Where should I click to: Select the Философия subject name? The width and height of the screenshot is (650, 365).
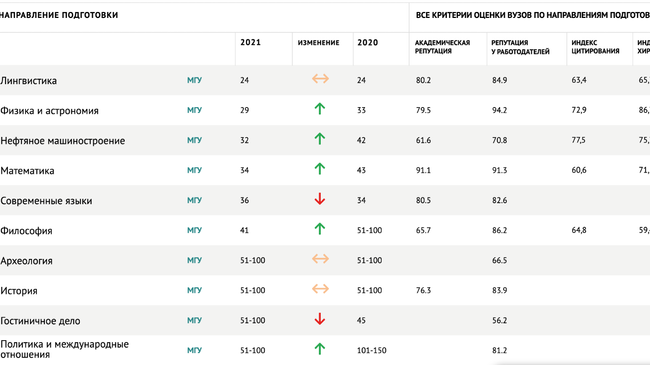point(26,231)
